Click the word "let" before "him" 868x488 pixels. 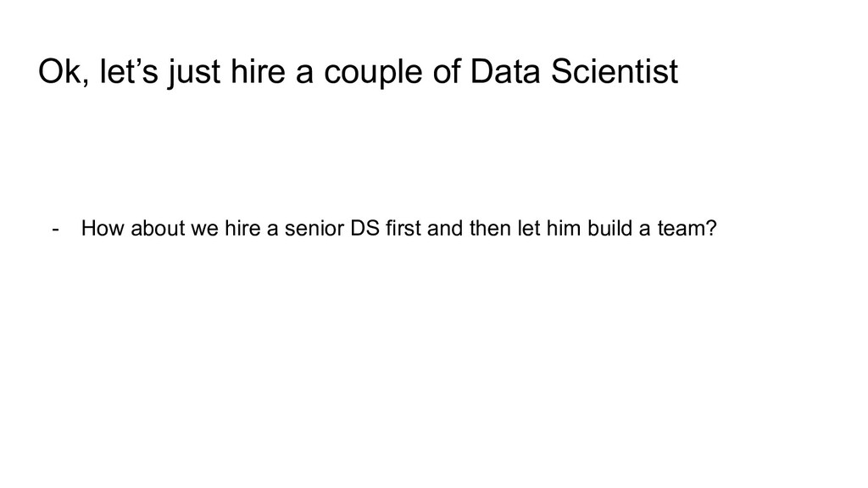click(x=529, y=228)
